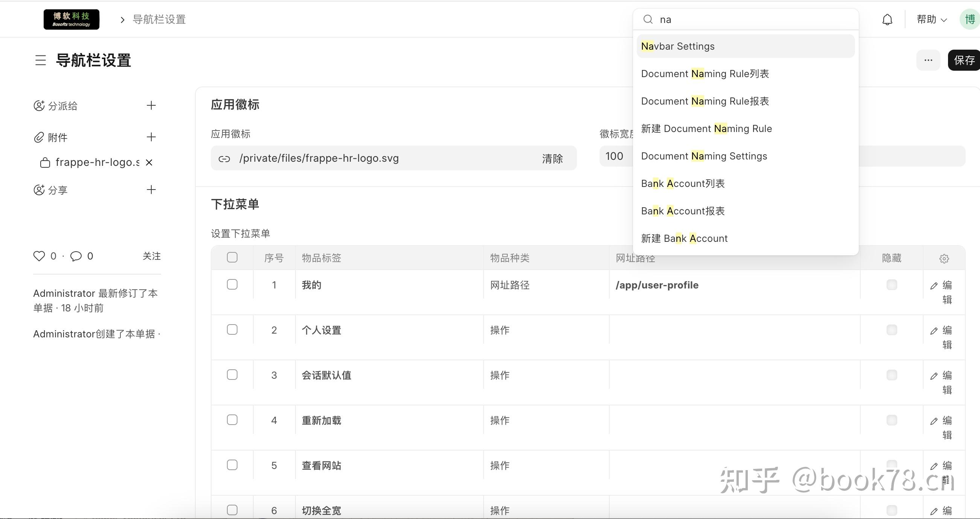Click 清除 to clear the logo path

click(552, 159)
